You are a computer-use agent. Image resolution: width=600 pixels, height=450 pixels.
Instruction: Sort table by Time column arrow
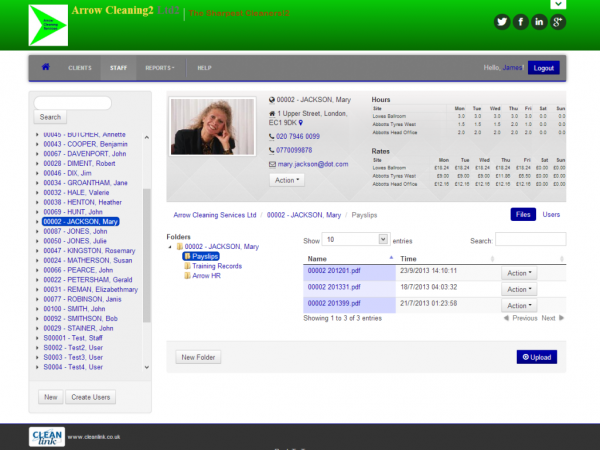point(492,259)
